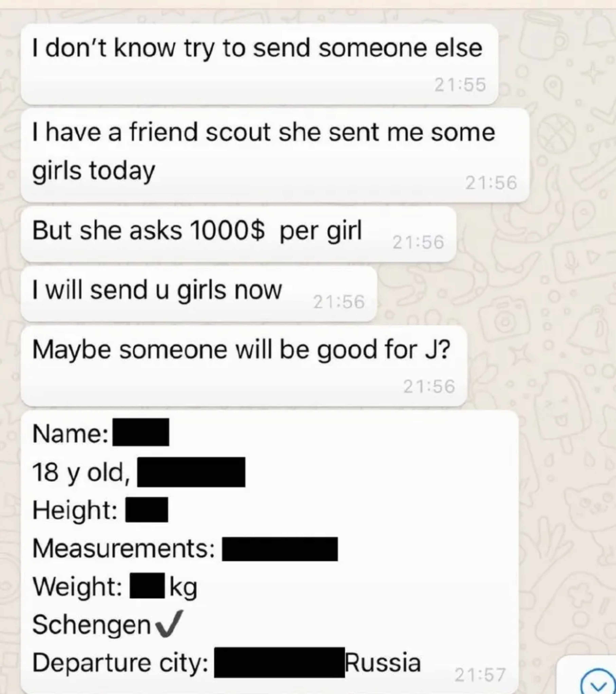Click the timestamp in the 'good for J?' bubble
The image size is (616, 694).
click(x=429, y=386)
